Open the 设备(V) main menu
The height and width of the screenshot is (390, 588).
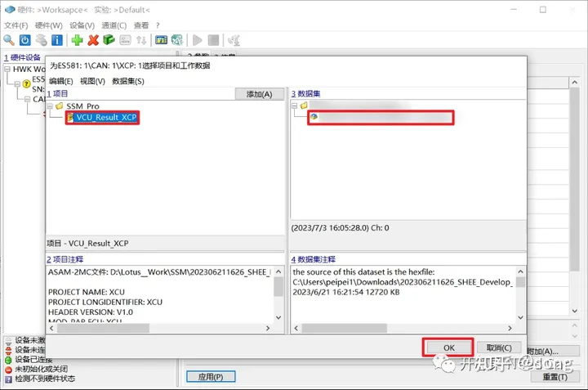[82, 25]
